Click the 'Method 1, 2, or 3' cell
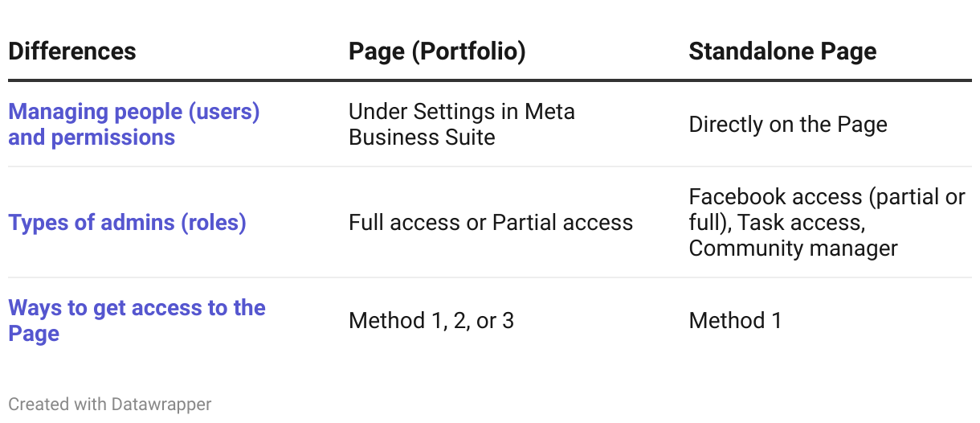This screenshot has width=980, height=423. (x=431, y=321)
